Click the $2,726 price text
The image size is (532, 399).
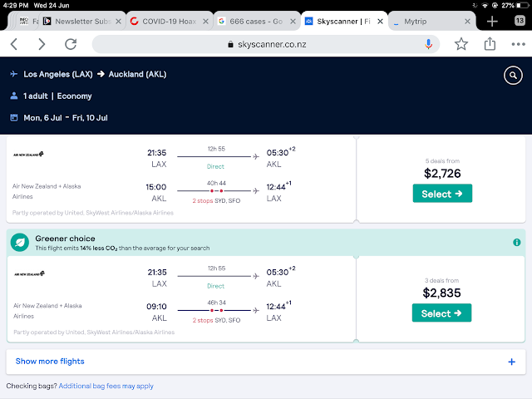click(x=442, y=174)
